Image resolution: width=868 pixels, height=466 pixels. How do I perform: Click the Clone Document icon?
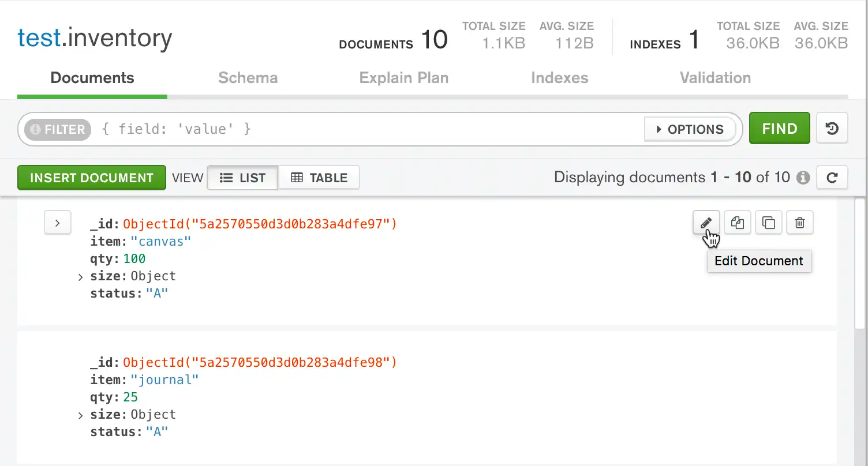pos(768,223)
